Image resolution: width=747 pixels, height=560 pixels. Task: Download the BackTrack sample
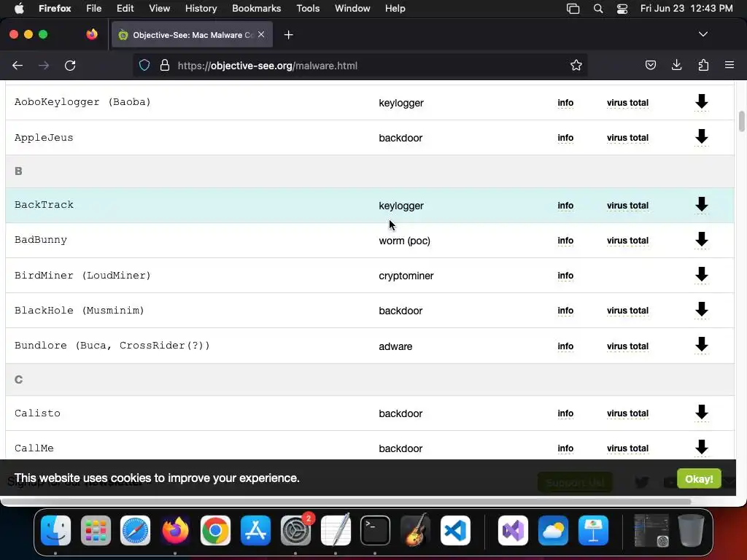click(701, 205)
